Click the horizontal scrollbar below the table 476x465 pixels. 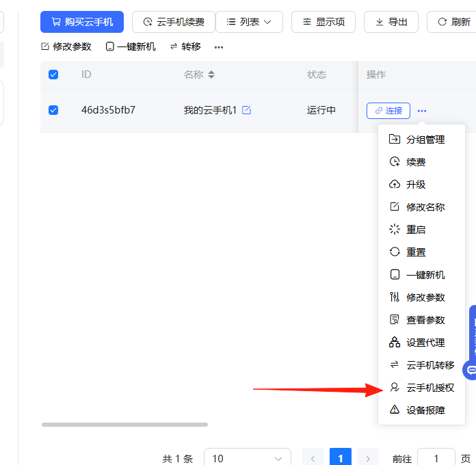point(124,425)
